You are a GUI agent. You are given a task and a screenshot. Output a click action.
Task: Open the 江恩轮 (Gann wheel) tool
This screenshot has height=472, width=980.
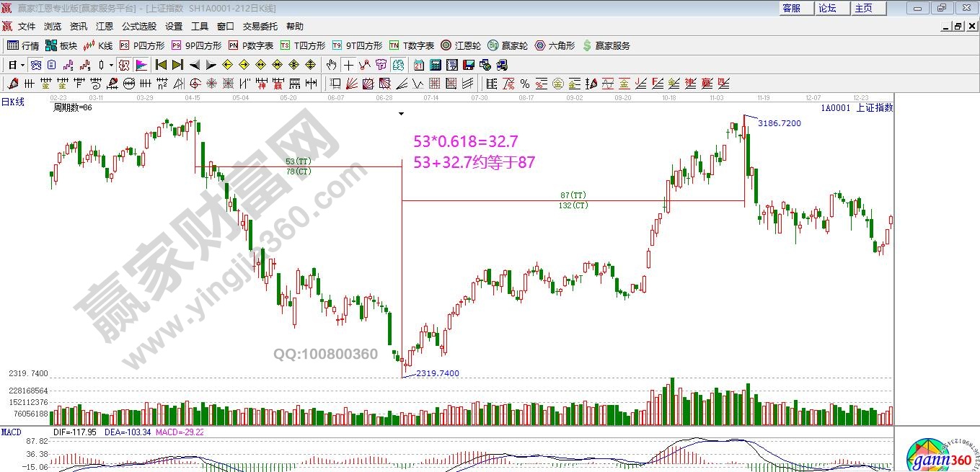[x=461, y=45]
